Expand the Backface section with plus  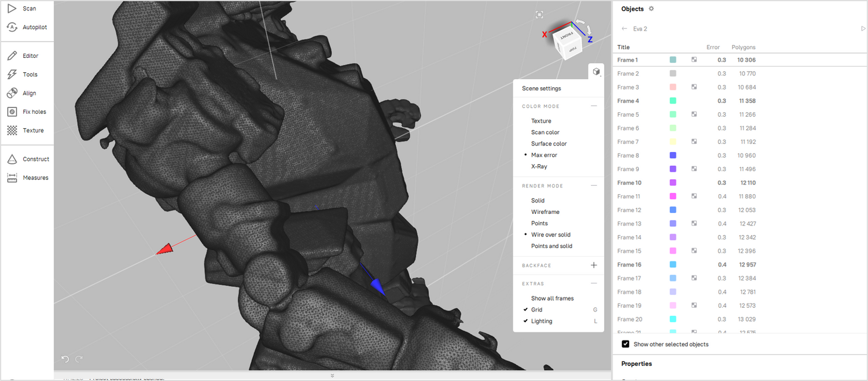[x=594, y=265]
